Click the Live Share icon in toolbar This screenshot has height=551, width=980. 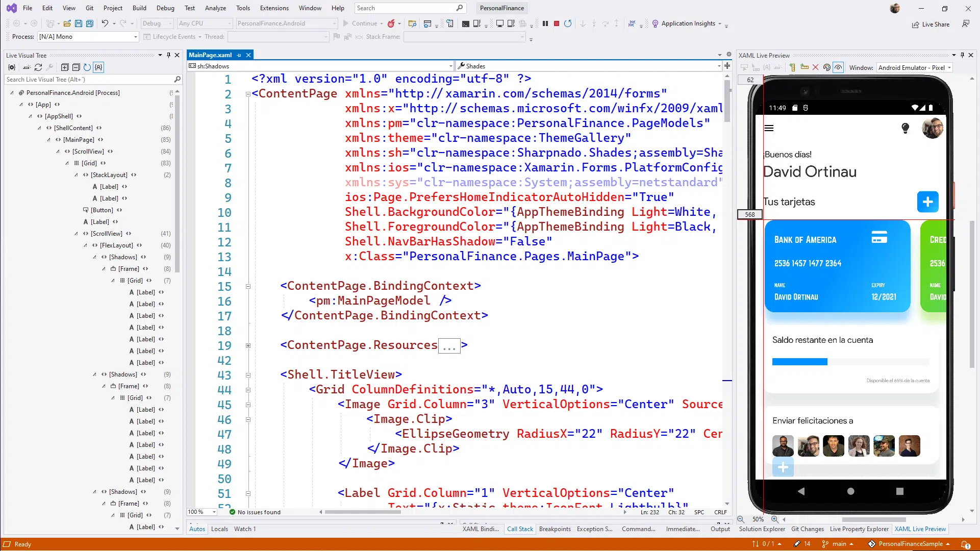pos(913,23)
